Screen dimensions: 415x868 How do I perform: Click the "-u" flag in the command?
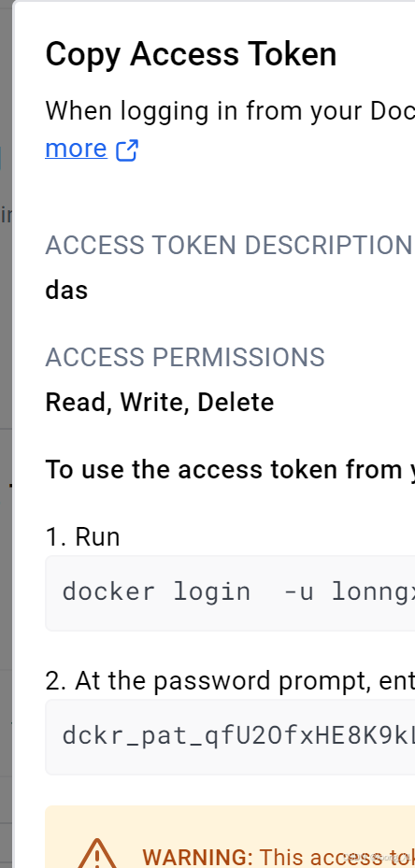[299, 592]
